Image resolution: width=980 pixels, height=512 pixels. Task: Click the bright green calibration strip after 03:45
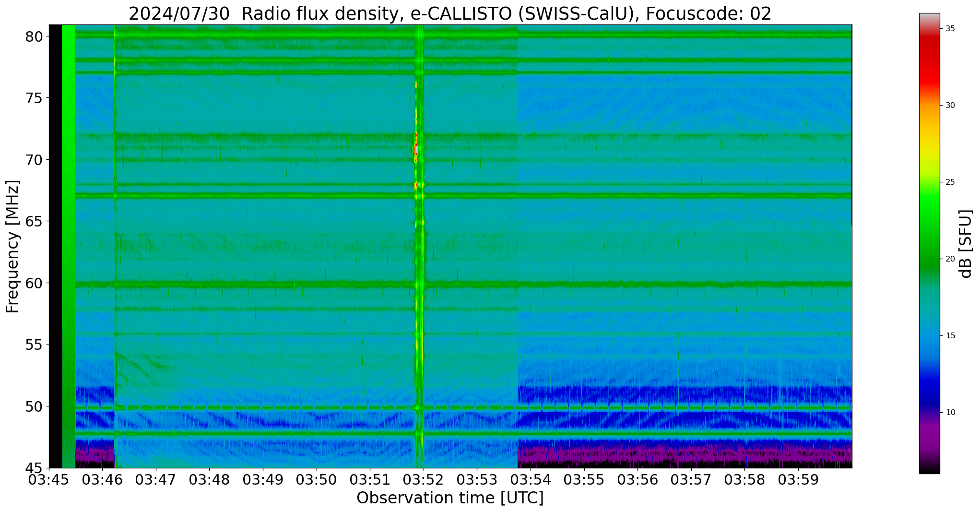coord(69,246)
